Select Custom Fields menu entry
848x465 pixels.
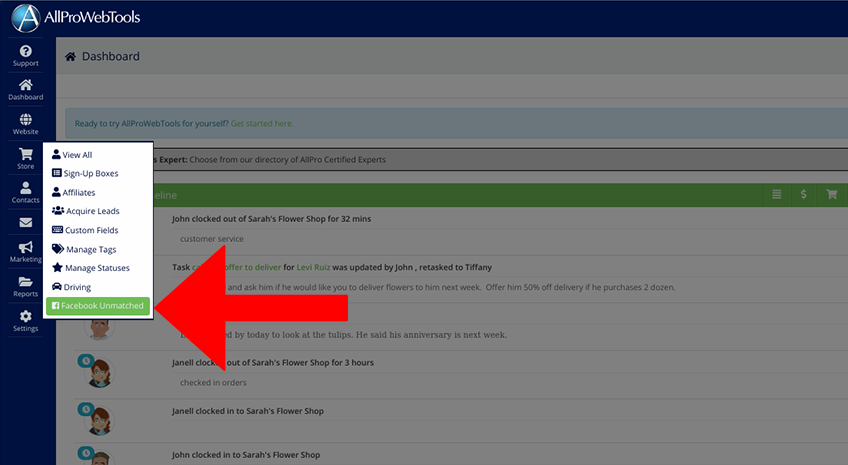85,230
